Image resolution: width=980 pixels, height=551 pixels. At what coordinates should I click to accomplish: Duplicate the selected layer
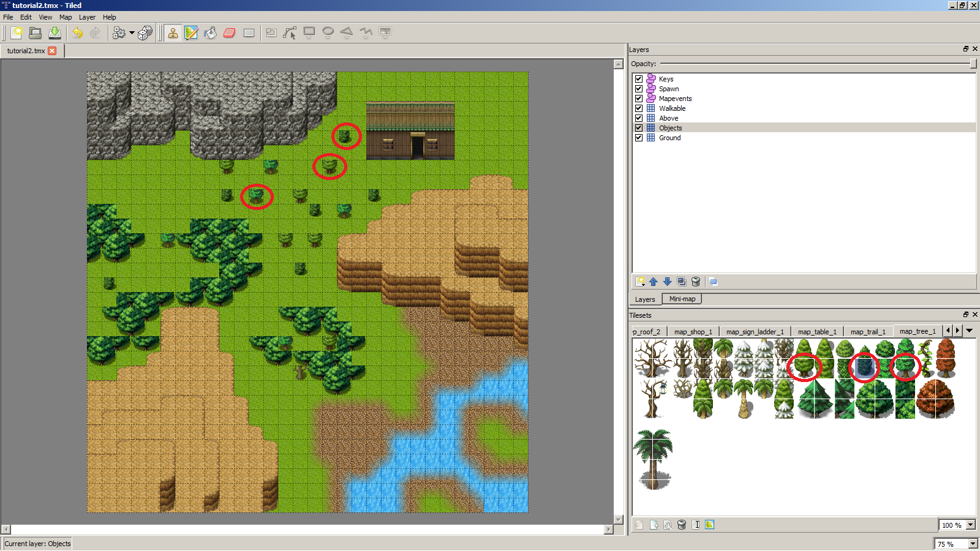tap(682, 282)
